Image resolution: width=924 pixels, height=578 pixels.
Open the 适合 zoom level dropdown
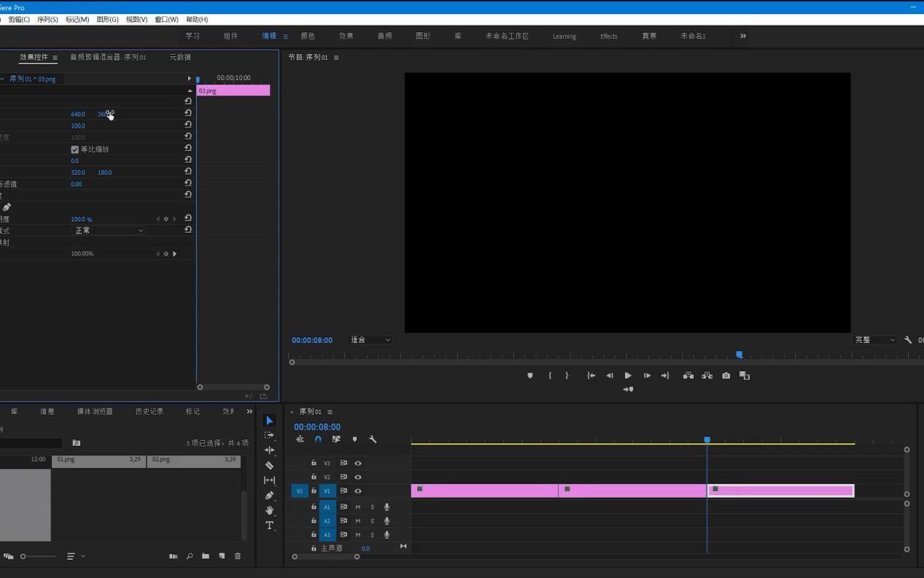(370, 340)
